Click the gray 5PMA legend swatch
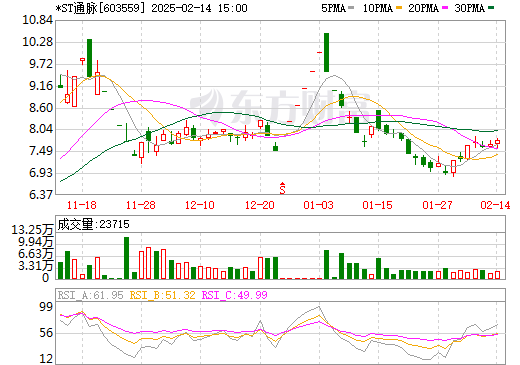Viewport: 520px width, 365px height. point(351,8)
